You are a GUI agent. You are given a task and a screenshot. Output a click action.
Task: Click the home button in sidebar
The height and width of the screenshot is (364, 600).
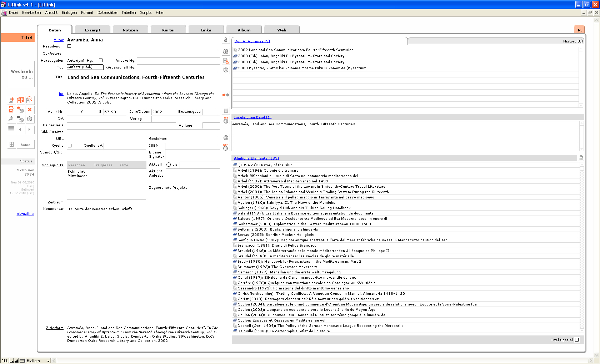point(25,145)
